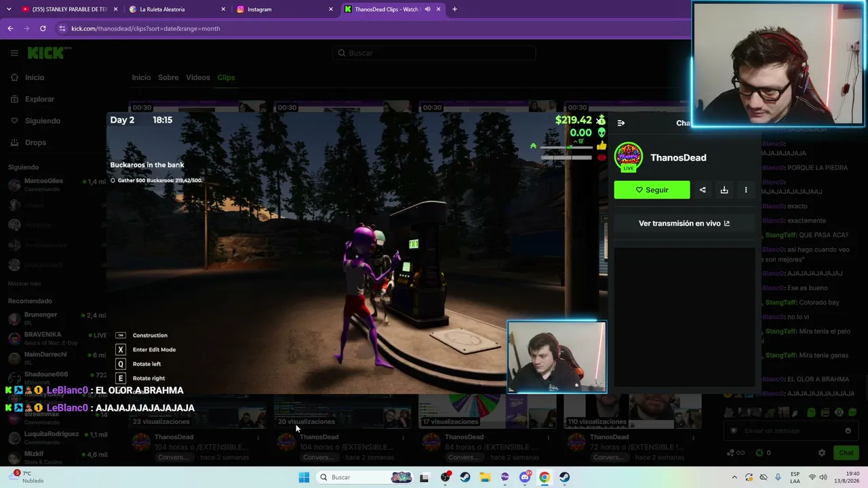
Task: Click the ThanosDead LIVE avatar
Action: pyautogui.click(x=629, y=157)
